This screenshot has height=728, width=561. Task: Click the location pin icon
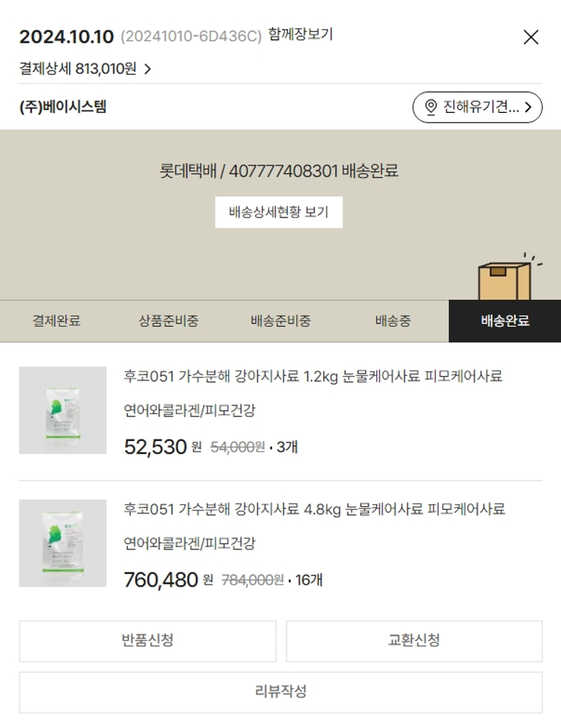pos(430,108)
